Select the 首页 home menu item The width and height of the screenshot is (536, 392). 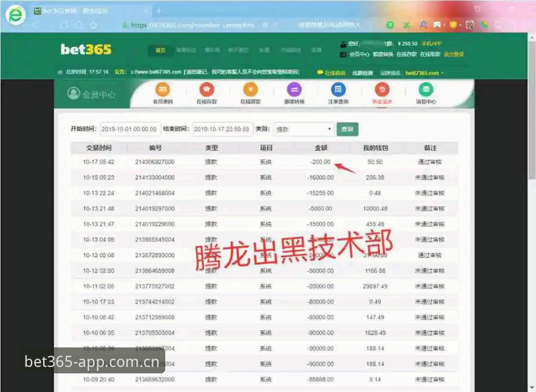point(160,50)
